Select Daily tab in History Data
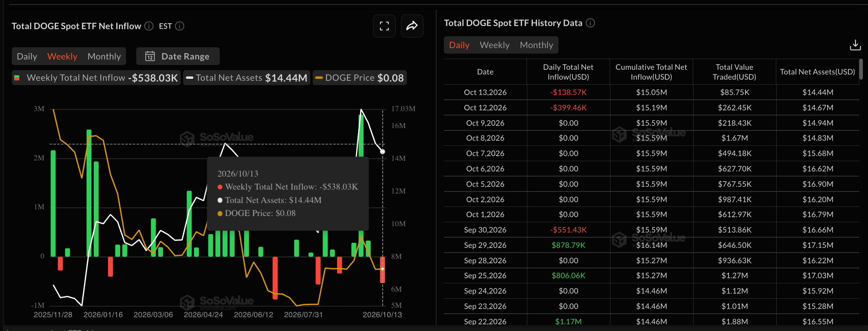868x331 pixels. click(459, 45)
